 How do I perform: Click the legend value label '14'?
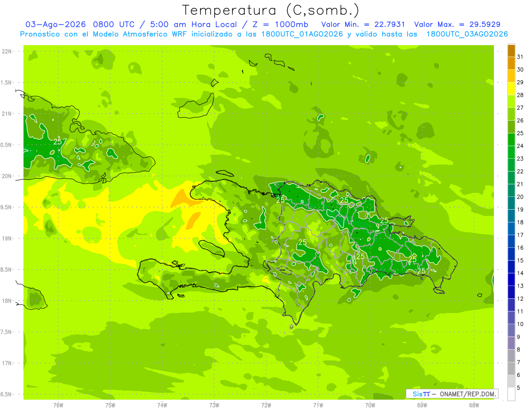520,273
